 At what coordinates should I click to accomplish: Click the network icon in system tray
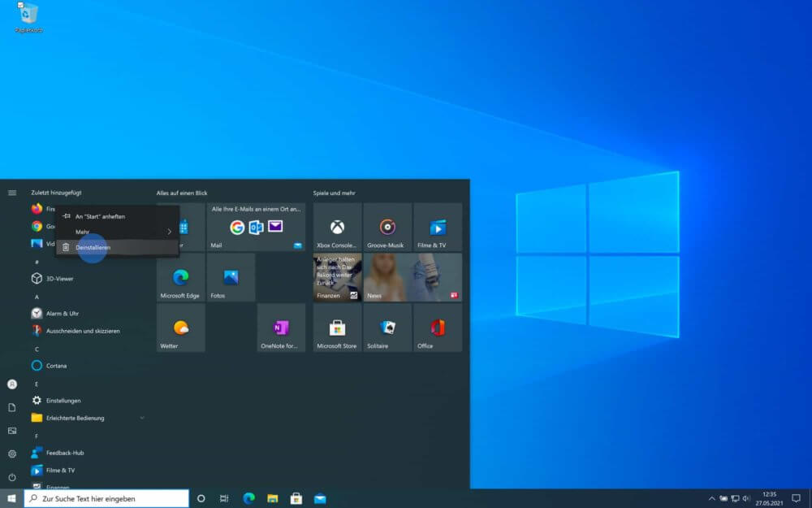coord(735,499)
